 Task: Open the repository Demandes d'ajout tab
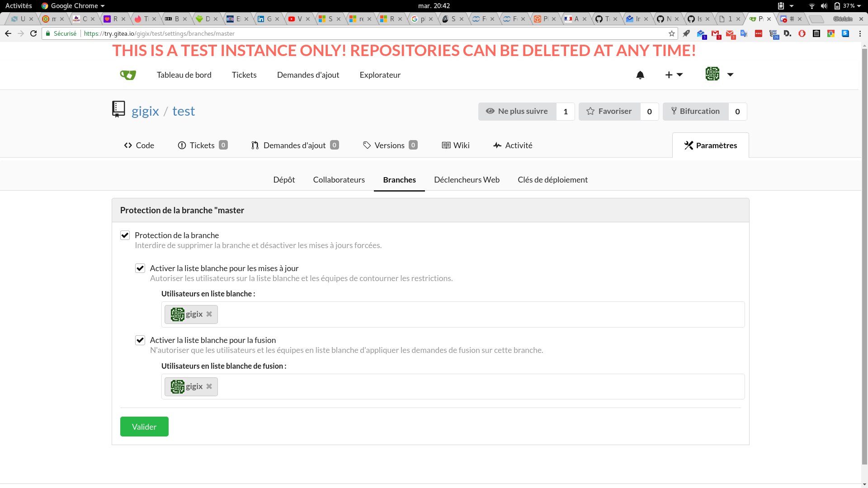[295, 145]
